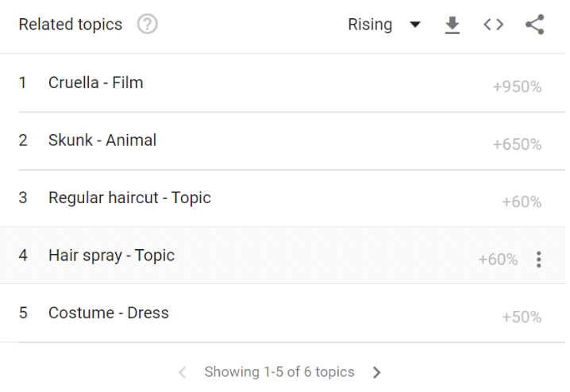Go to the next page of topics

(x=376, y=372)
